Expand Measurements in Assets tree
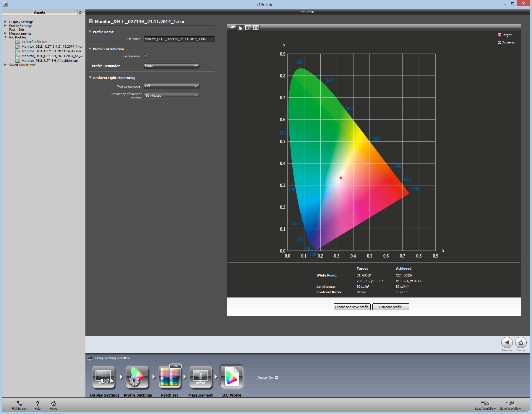 pos(5,33)
